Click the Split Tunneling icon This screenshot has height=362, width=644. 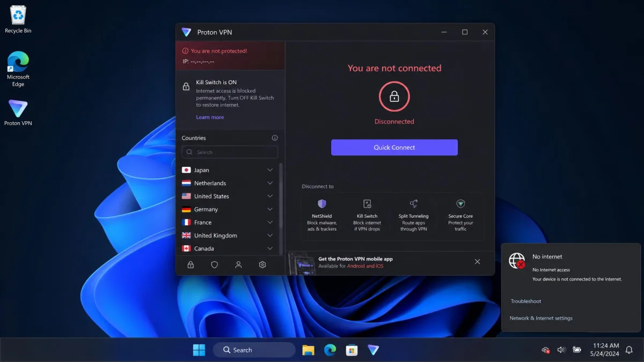pyautogui.click(x=414, y=204)
